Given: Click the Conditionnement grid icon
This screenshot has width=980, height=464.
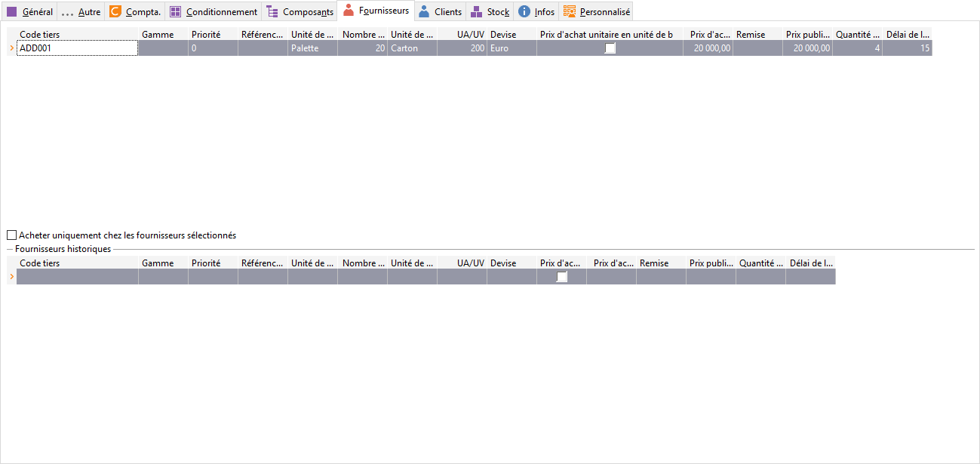Looking at the screenshot, I should pos(175,11).
